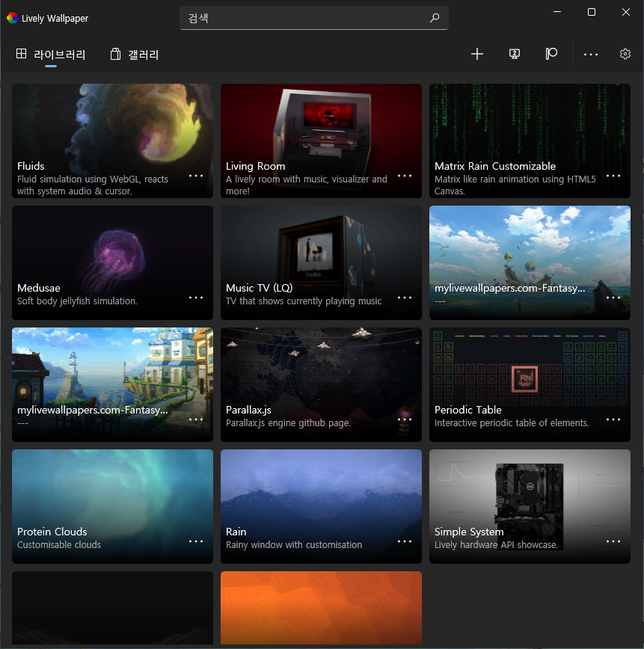Image resolution: width=644 pixels, height=649 pixels.
Task: Open more options for Living Room
Action: coord(405,176)
